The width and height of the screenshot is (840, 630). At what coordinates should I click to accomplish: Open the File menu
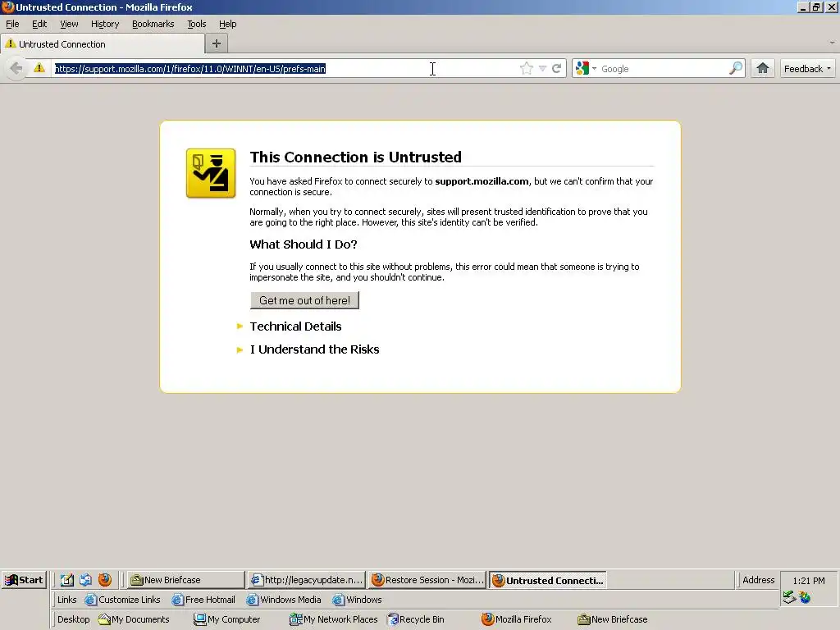(x=12, y=24)
